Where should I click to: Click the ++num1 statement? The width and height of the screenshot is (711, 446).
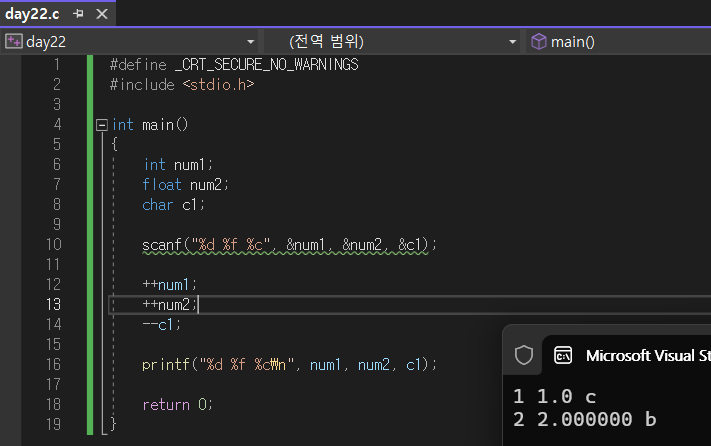click(170, 285)
